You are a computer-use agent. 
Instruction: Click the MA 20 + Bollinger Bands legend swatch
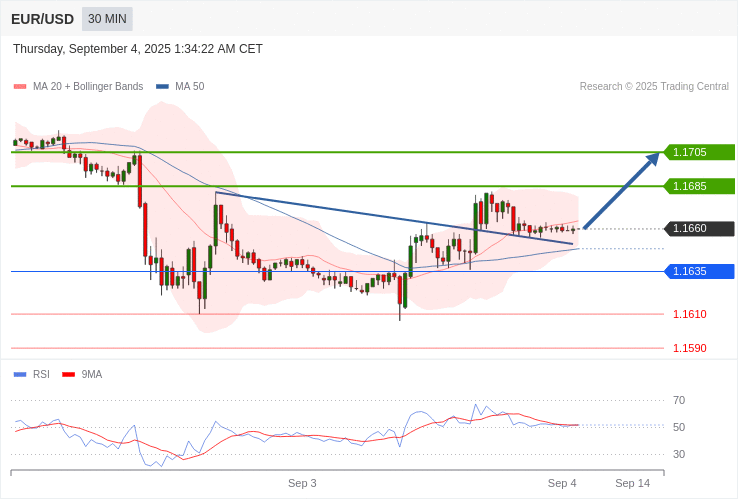coord(20,87)
